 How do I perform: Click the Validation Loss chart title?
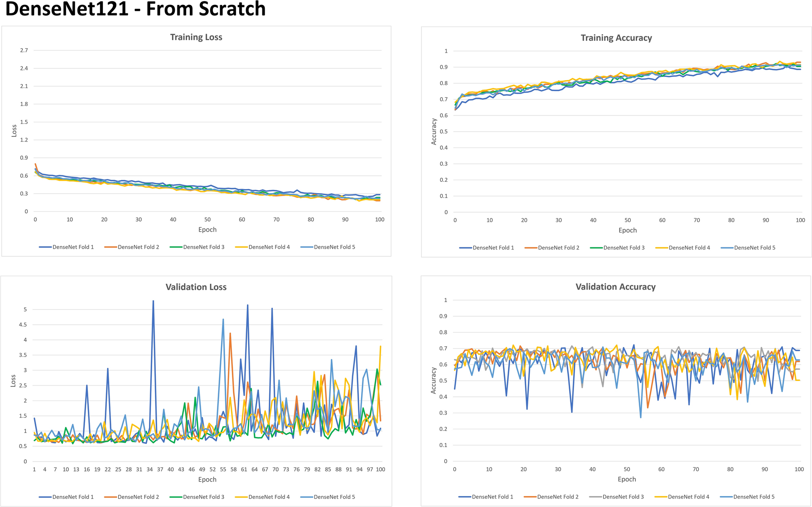point(196,287)
